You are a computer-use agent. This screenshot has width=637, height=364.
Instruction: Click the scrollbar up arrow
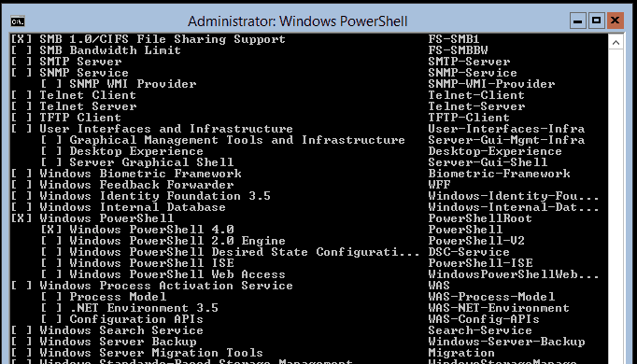pyautogui.click(x=616, y=43)
